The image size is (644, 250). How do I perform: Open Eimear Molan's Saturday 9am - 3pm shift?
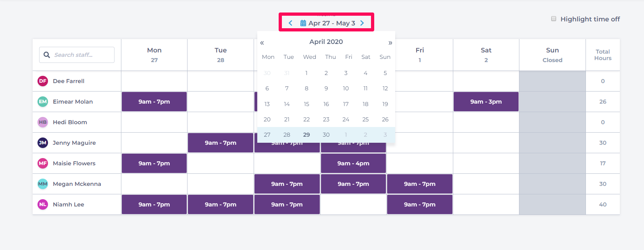[x=486, y=102]
